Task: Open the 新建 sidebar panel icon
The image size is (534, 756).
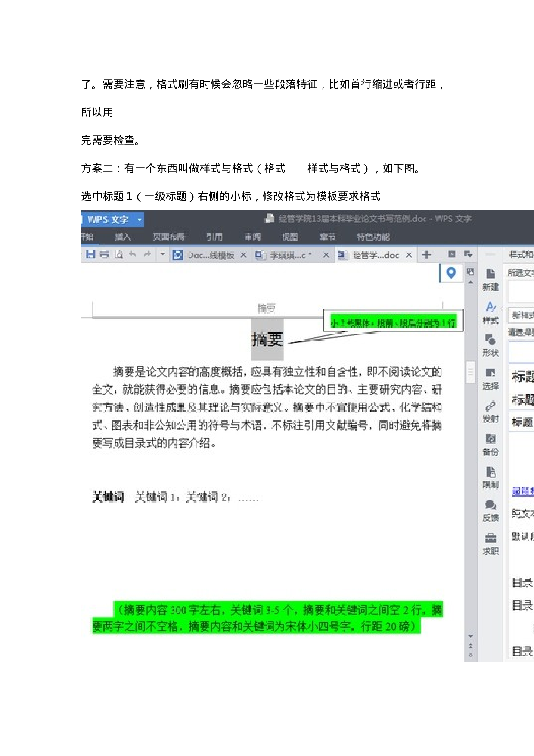Action: click(x=490, y=280)
